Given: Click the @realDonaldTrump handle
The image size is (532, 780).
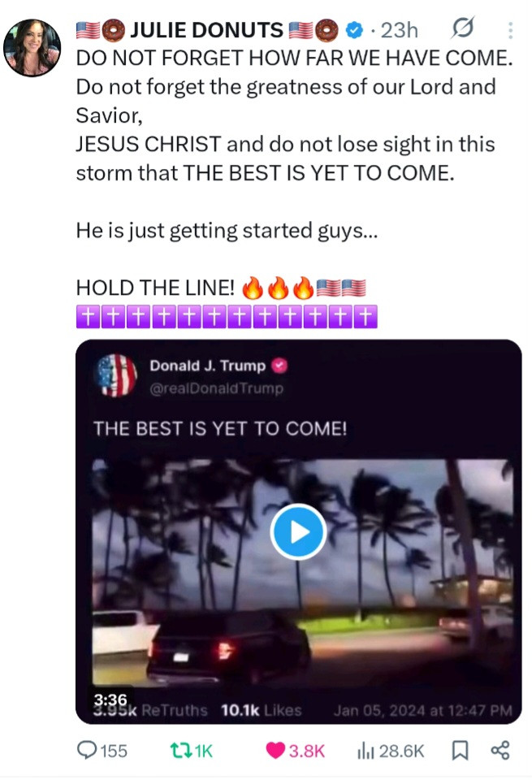Looking at the screenshot, I should coord(217,388).
